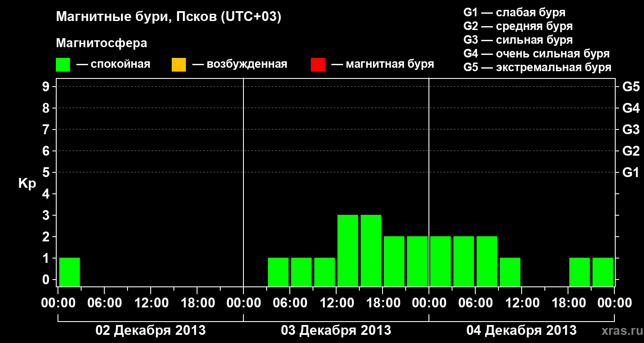Click the 06:00 tick label for 02 Декабря

coord(104,303)
